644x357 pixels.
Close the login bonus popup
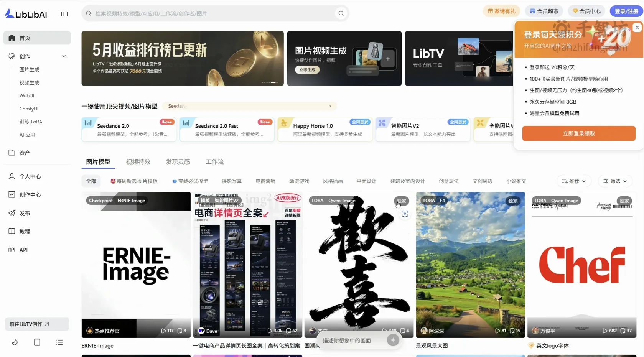click(637, 28)
